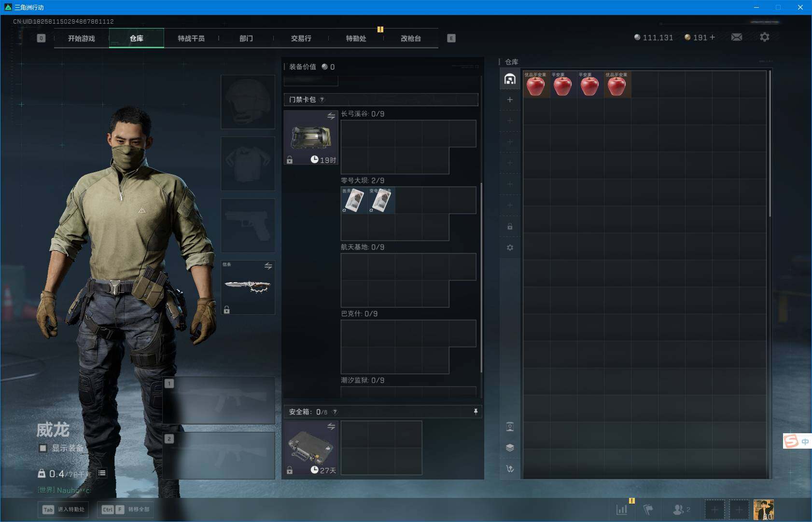This screenshot has height=522, width=812.
Task: Click the canister icon above the layers icon
Action: coord(510,426)
